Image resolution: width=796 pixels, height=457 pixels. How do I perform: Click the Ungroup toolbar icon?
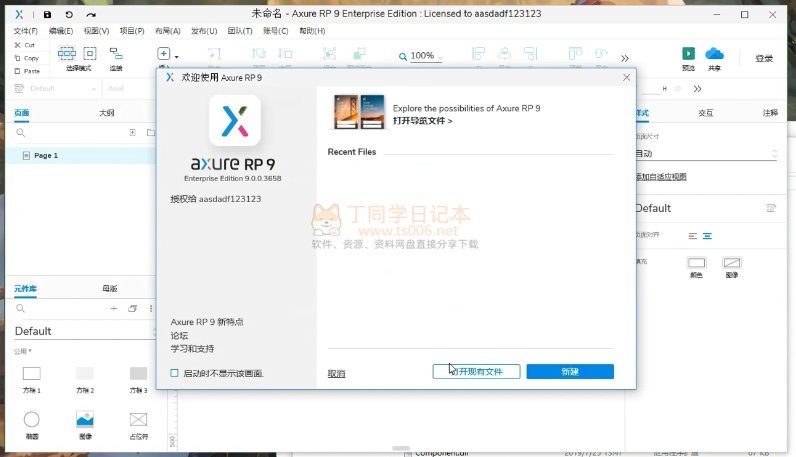(359, 53)
